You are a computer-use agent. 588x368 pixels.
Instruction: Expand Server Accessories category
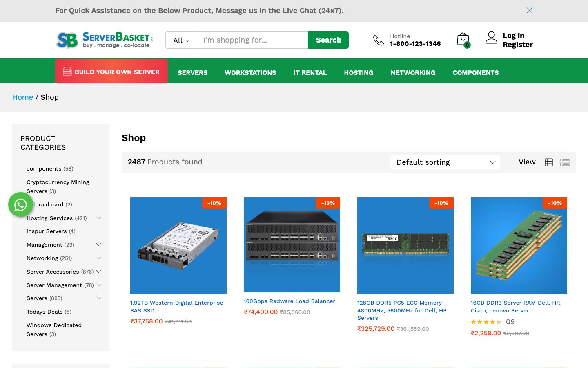(x=98, y=272)
